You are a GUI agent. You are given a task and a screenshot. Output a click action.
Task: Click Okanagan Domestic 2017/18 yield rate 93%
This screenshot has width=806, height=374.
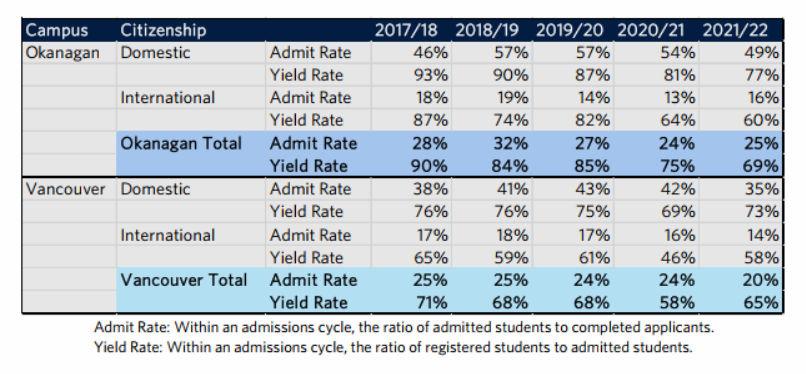coord(430,75)
